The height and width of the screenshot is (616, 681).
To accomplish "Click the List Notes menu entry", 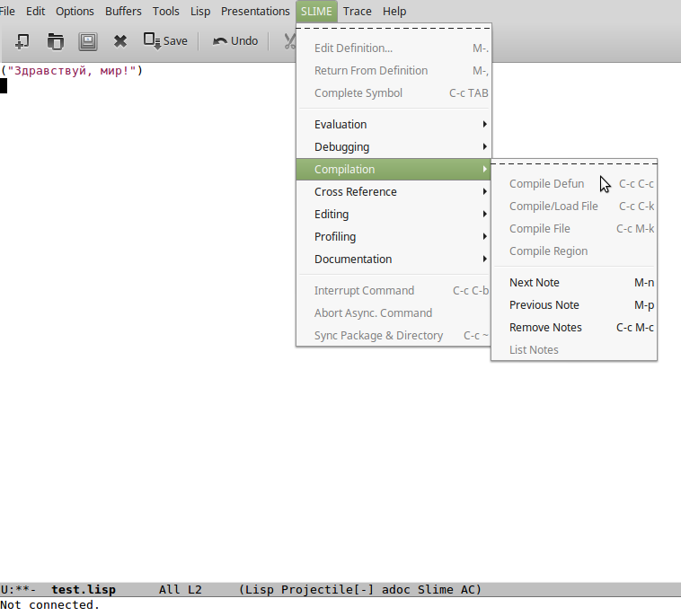I will [574, 350].
